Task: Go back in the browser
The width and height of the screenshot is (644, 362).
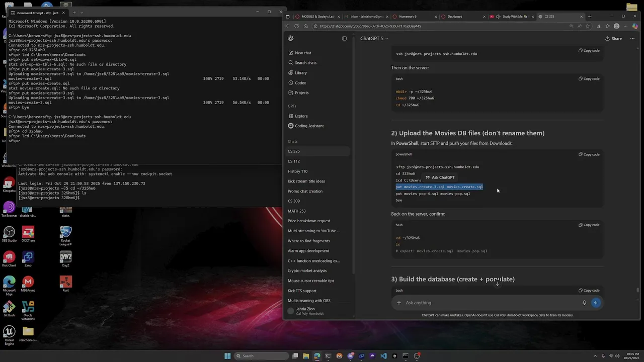Action: [x=288, y=26]
